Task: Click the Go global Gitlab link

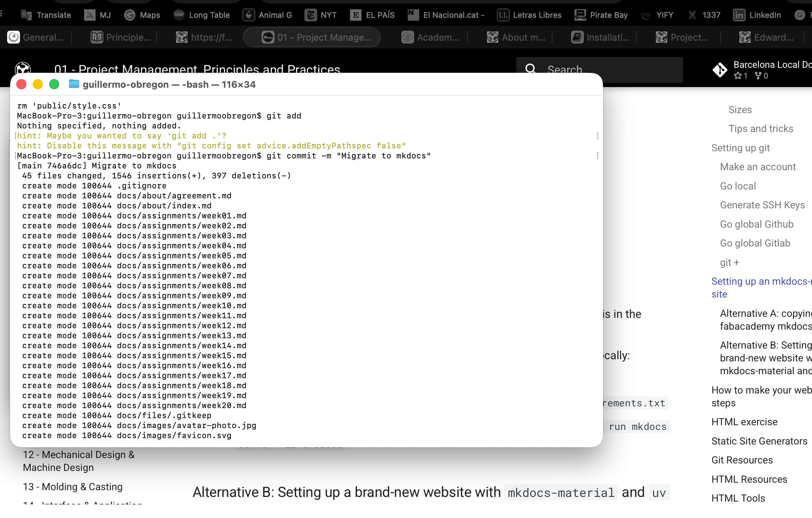Action: tap(755, 243)
